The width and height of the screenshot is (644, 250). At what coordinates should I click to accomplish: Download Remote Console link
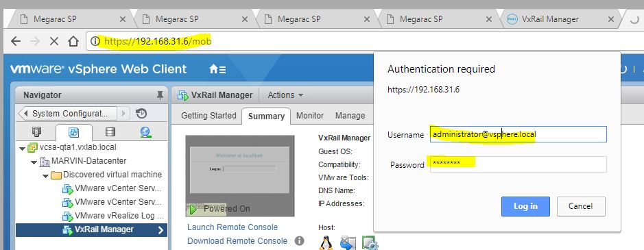pyautogui.click(x=237, y=240)
